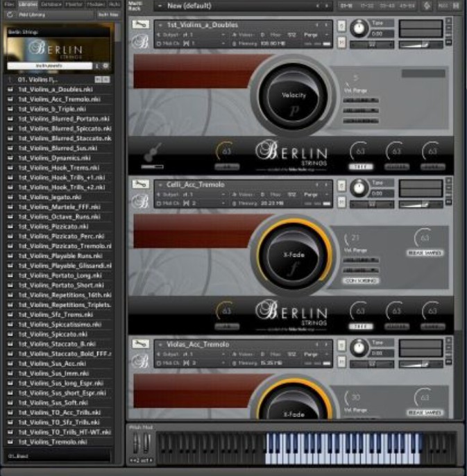Click the gear settings icon under Berlin Strings banner
This screenshot has height=476, width=467.
(x=106, y=65)
